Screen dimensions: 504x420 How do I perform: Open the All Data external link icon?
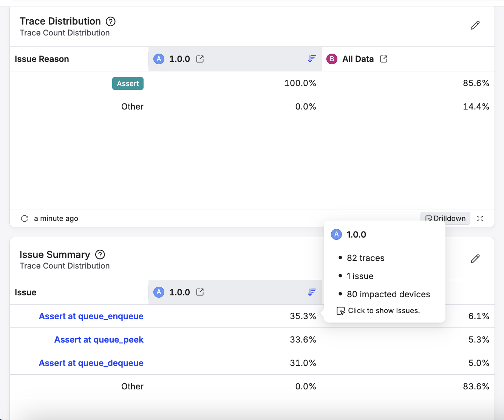383,59
